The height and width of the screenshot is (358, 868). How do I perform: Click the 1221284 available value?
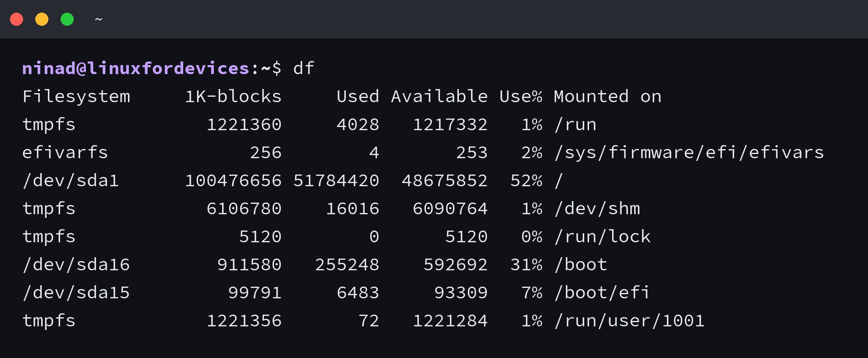tap(450, 320)
